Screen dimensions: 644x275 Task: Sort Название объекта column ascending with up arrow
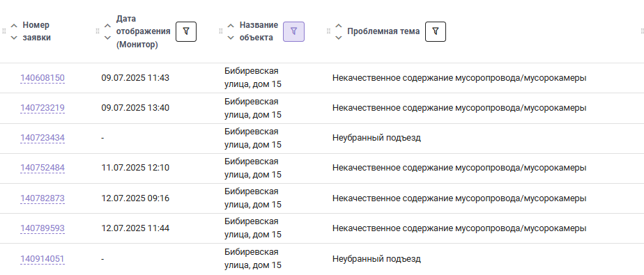pos(231,26)
